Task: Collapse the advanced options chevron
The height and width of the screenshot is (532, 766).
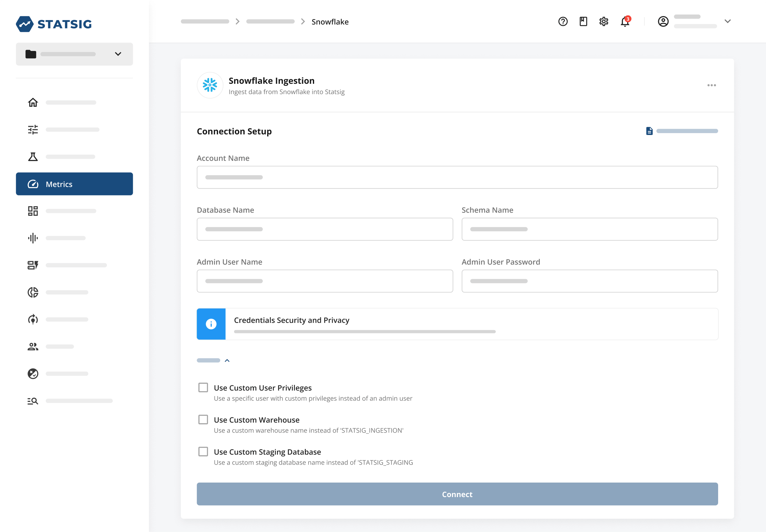Action: 227,361
